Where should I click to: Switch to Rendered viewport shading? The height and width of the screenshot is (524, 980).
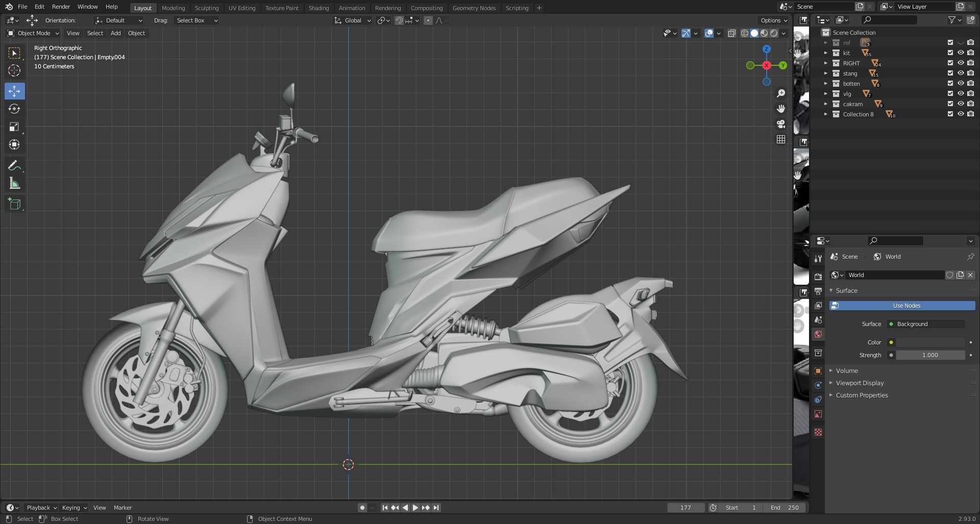[774, 33]
